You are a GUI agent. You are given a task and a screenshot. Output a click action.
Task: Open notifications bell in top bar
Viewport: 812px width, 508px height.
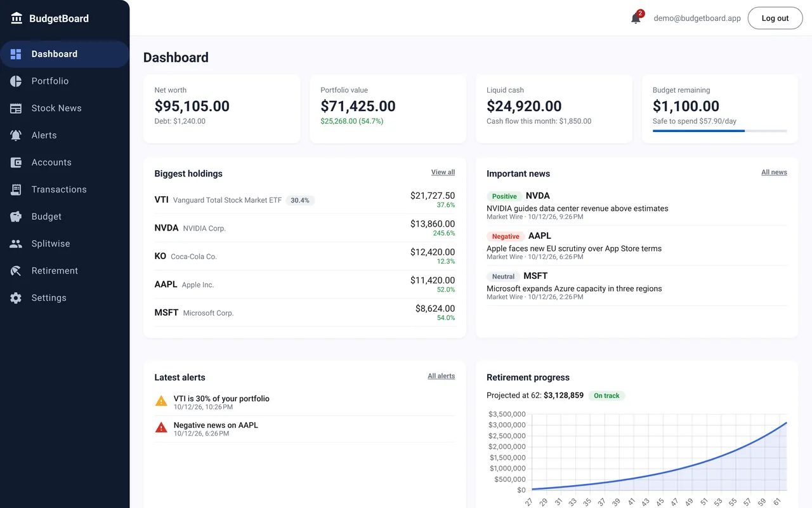tap(636, 18)
